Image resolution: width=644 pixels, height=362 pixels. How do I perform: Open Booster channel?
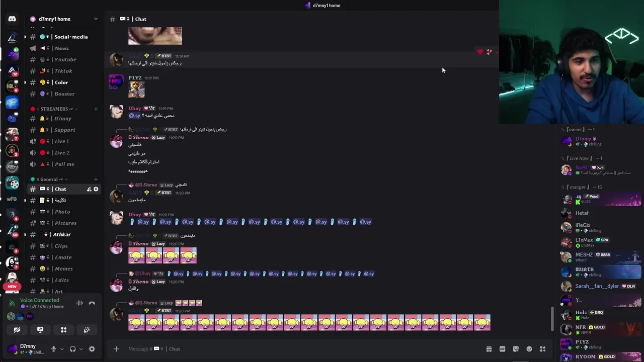[x=64, y=94]
